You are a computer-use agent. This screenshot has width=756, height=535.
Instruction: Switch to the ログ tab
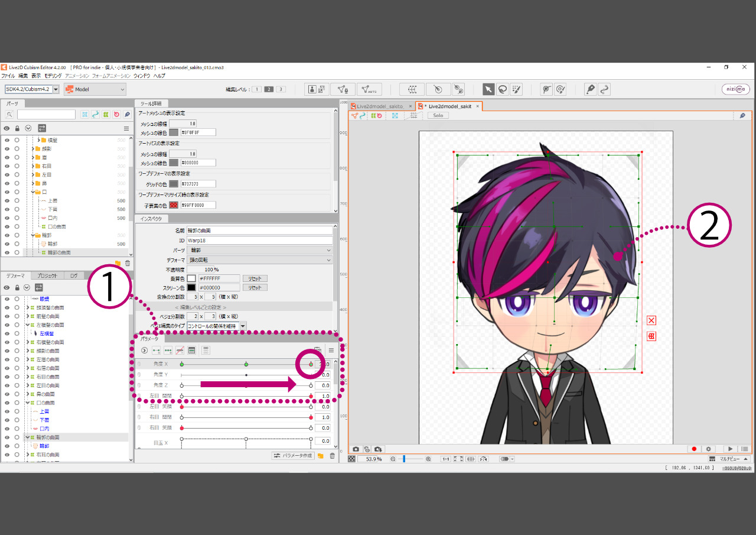pos(73,275)
